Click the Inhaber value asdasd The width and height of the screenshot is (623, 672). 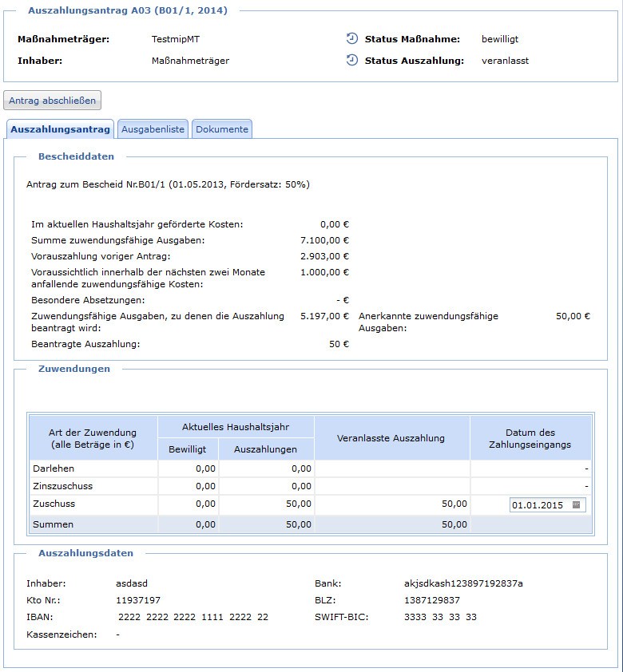132,583
